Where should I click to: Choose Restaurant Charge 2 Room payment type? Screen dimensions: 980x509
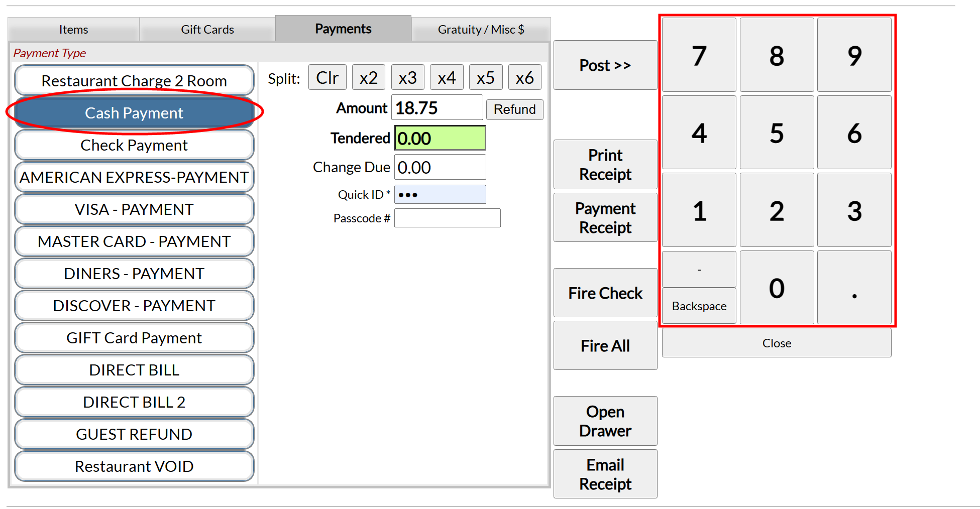[x=134, y=80]
